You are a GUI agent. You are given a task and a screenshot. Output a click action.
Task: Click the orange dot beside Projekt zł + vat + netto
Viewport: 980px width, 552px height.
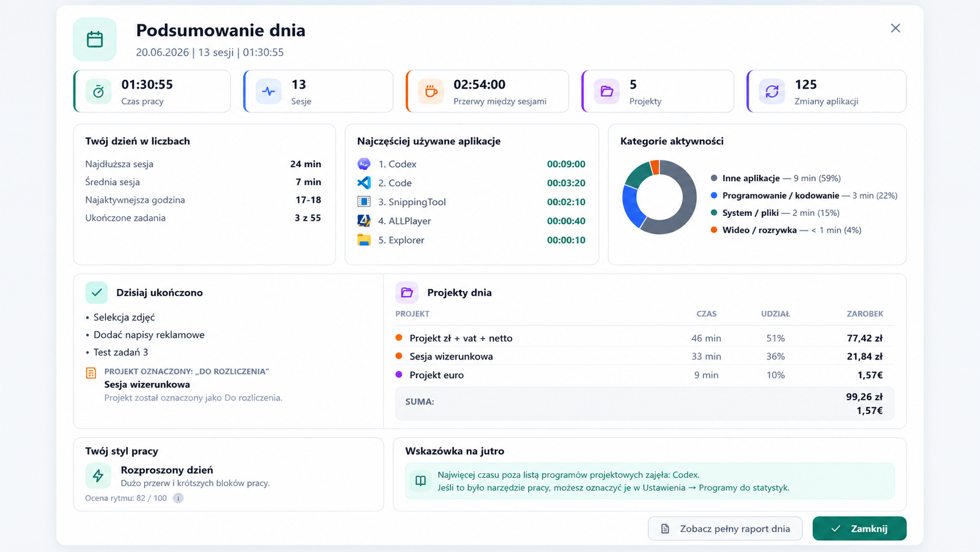tap(399, 337)
